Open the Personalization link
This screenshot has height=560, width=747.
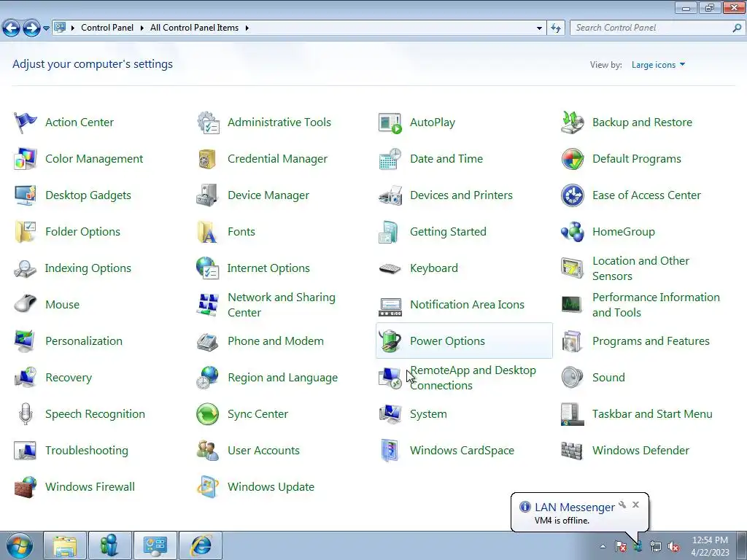[84, 341]
